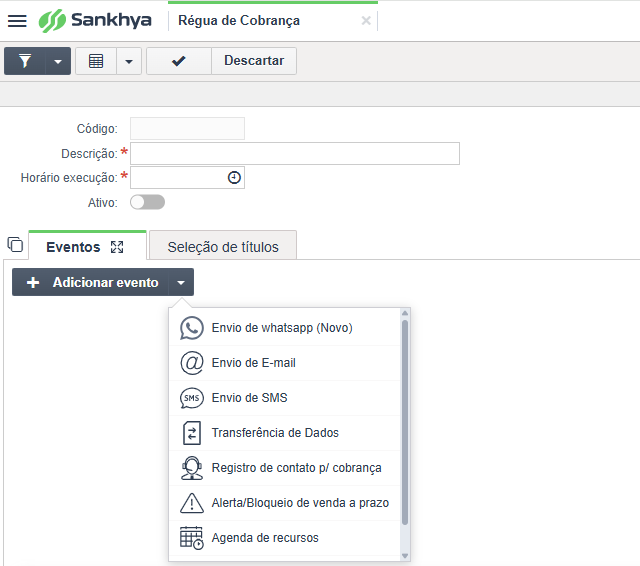Open the Seleção de títulos tab
This screenshot has height=566, width=640.
pyautogui.click(x=223, y=245)
